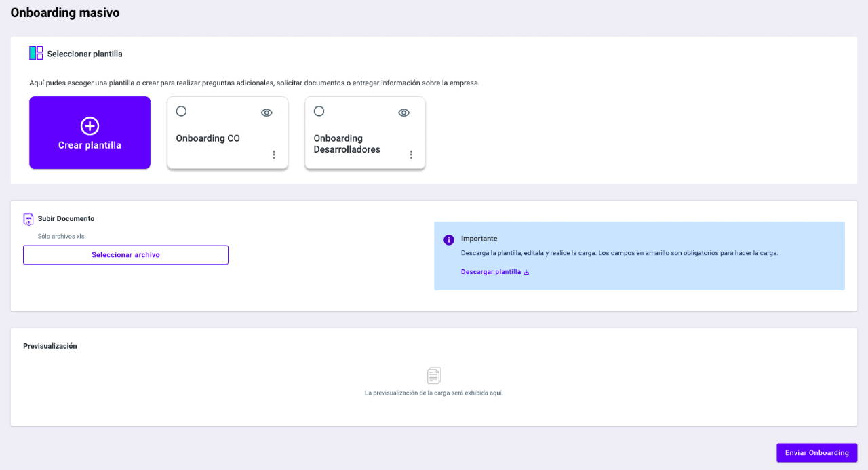Click the plus icon in Crear plantilla

90,126
